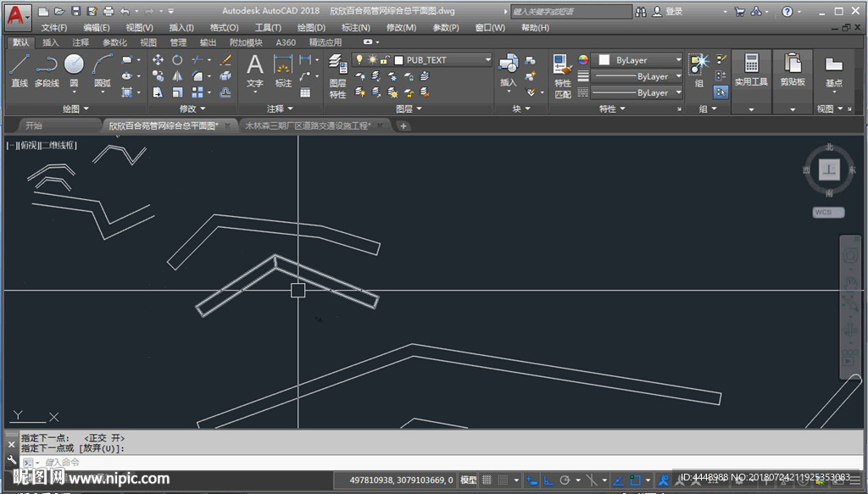Select the 多段线 (Polyline) tool
Image resolution: width=868 pixels, height=494 pixels.
(47, 70)
